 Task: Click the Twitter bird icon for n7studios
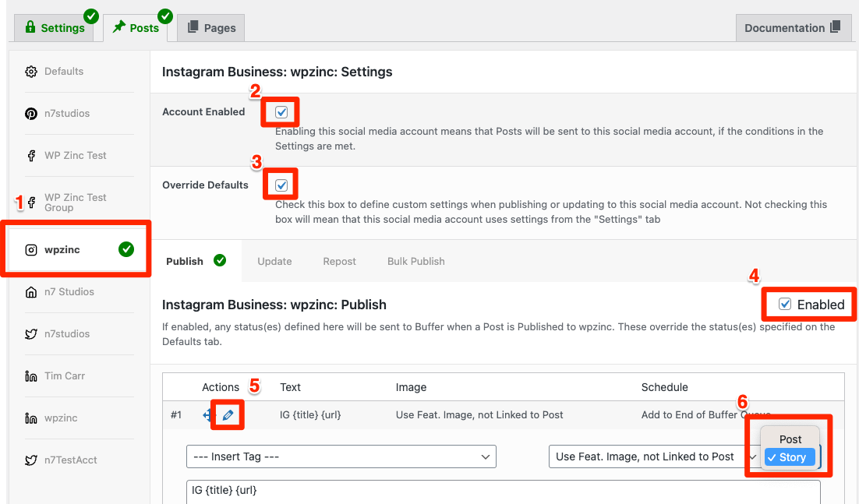point(31,334)
